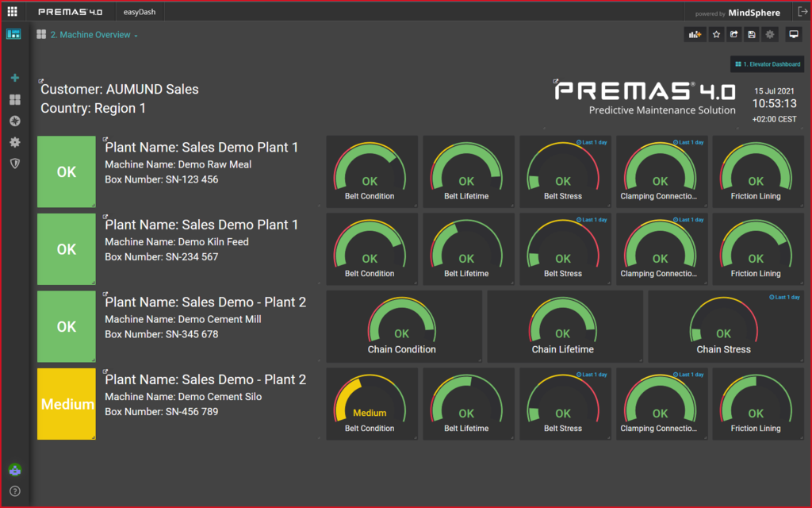812x508 pixels.
Task: Star this dashboard as favorite
Action: (716, 34)
